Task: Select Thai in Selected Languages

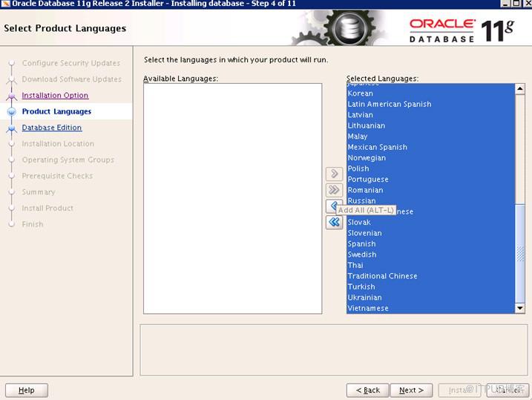Action: tap(431, 266)
